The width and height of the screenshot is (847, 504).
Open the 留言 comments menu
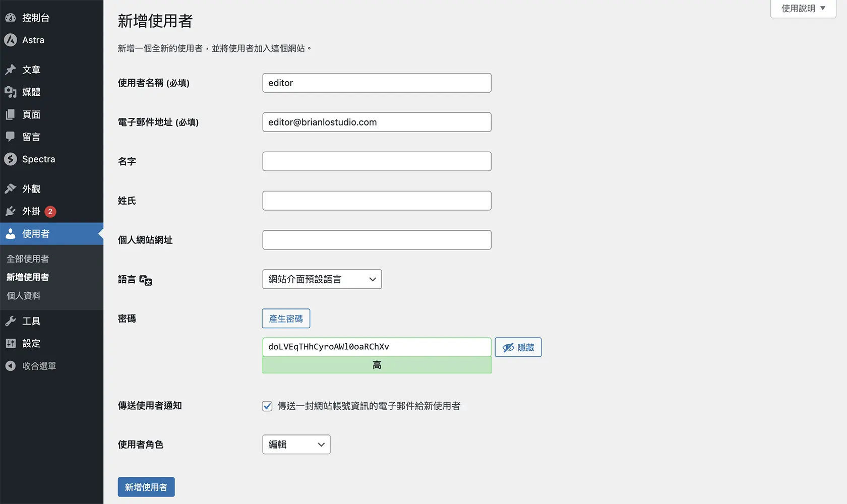51,137
